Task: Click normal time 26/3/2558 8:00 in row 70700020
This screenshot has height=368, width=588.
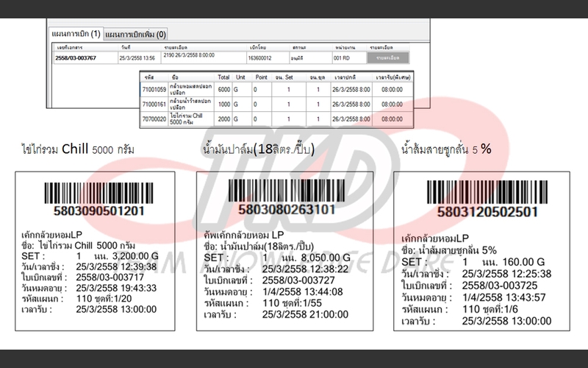Action: pos(351,119)
